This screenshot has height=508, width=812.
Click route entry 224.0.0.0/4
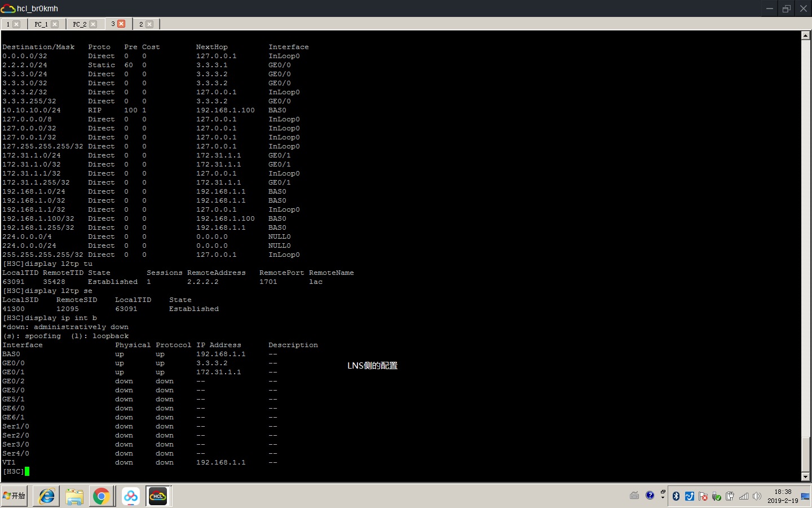27,237
